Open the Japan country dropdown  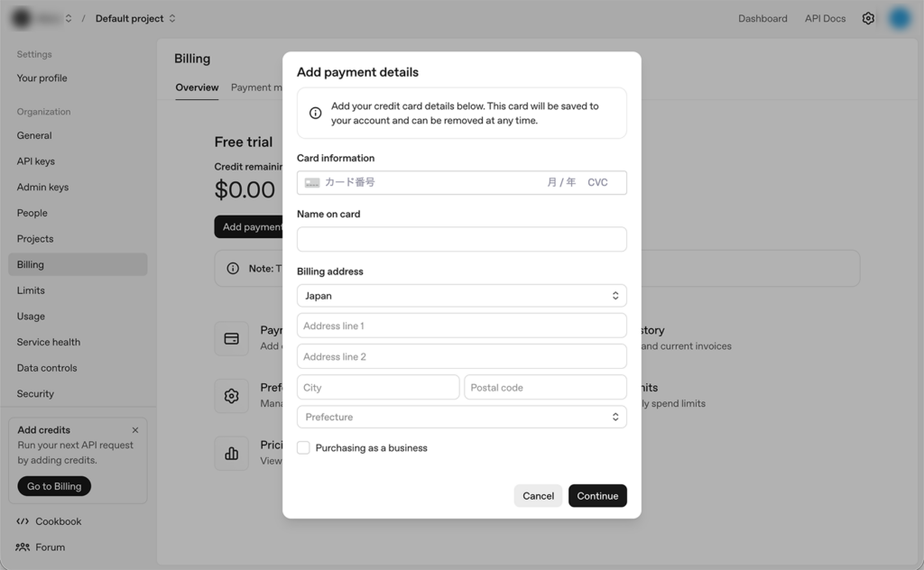(461, 296)
